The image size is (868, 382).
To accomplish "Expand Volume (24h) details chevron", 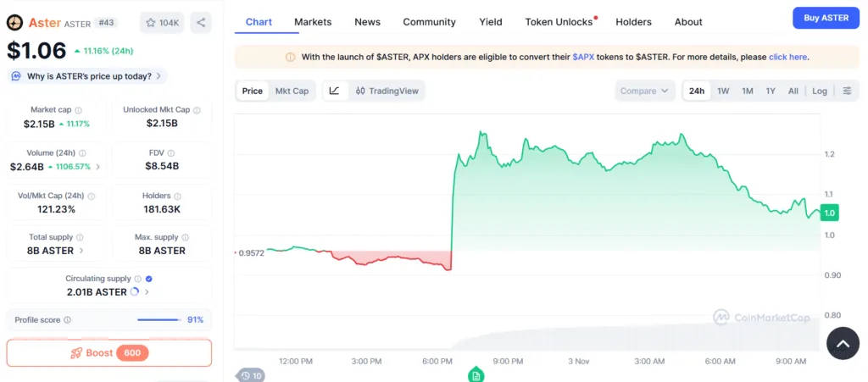I will 98,166.
